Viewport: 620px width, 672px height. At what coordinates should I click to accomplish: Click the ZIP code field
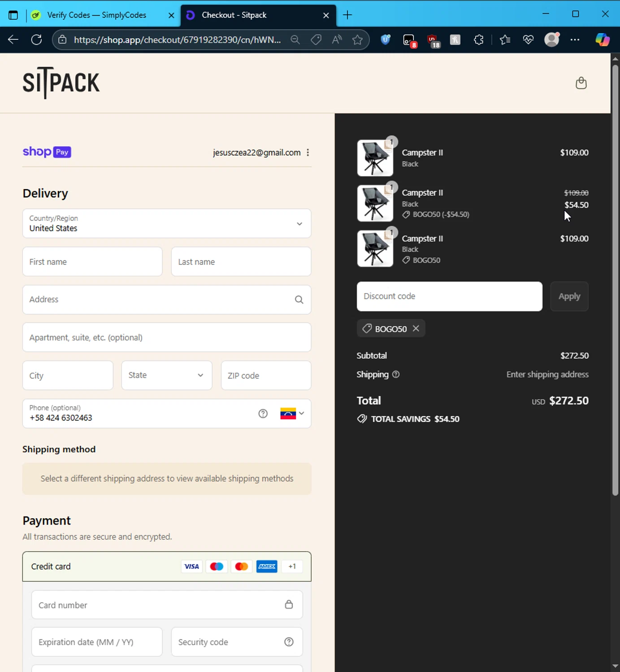coord(266,375)
